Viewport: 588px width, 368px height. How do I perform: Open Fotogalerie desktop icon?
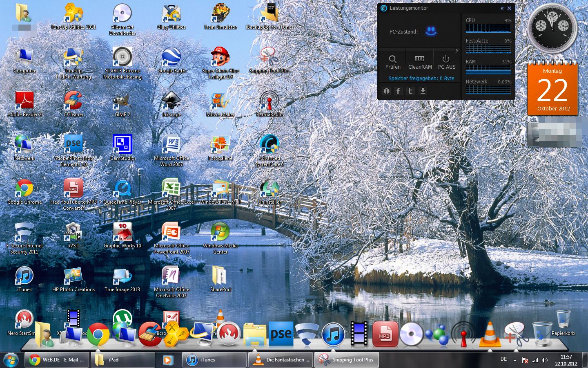pos(220,148)
